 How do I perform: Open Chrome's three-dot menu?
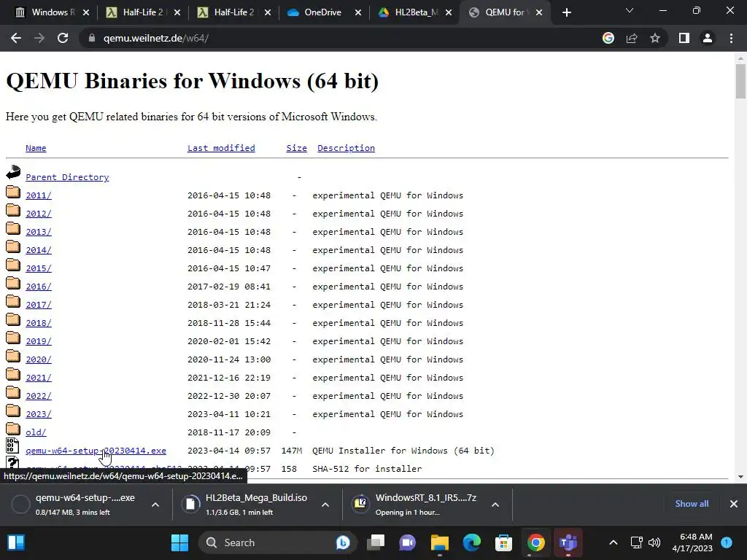(731, 38)
